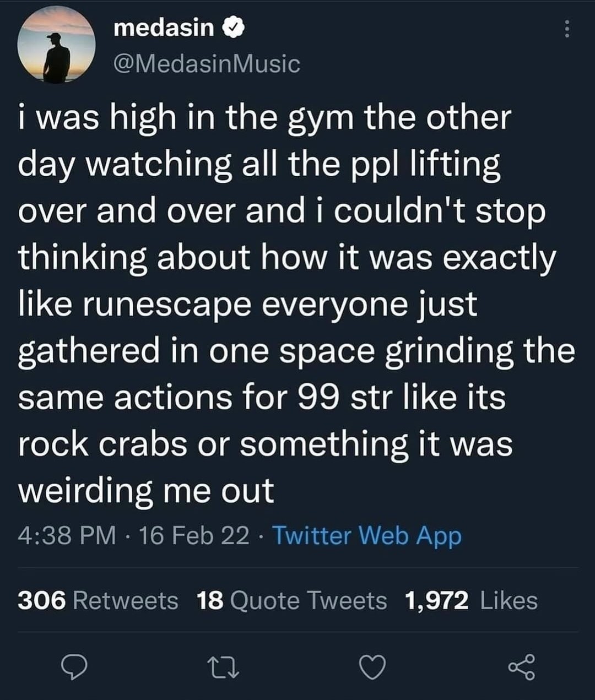595x700 pixels.
Task: Open the share icon for this tweet
Action: coord(521,667)
